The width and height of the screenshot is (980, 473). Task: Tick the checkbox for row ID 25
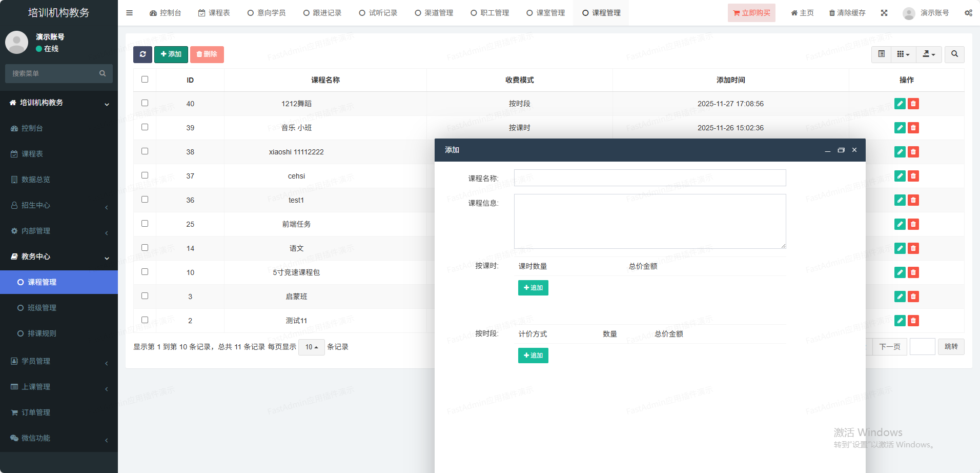(145, 224)
